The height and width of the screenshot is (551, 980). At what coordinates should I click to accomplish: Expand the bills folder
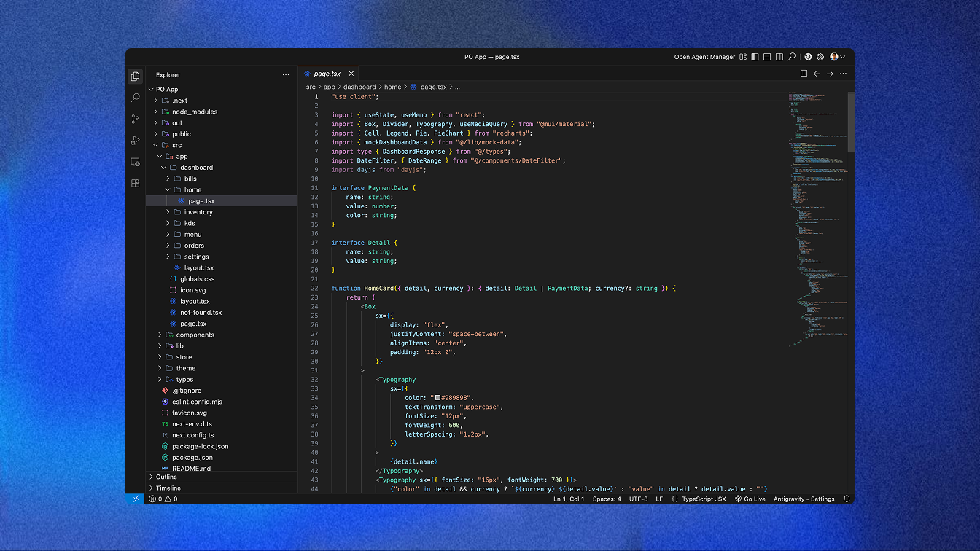pyautogui.click(x=222, y=179)
